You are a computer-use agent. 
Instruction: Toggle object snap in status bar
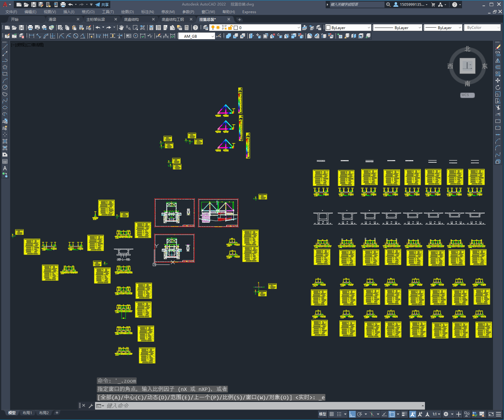pyautogui.click(x=392, y=414)
